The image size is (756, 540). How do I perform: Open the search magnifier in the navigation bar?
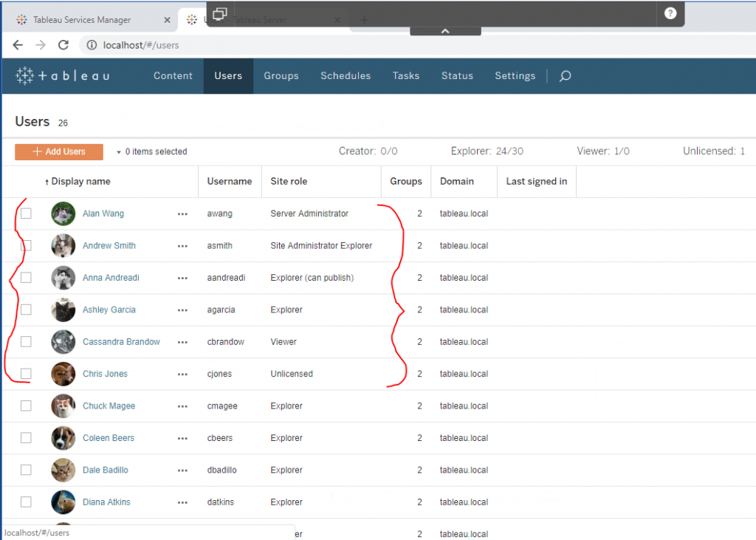tap(565, 76)
